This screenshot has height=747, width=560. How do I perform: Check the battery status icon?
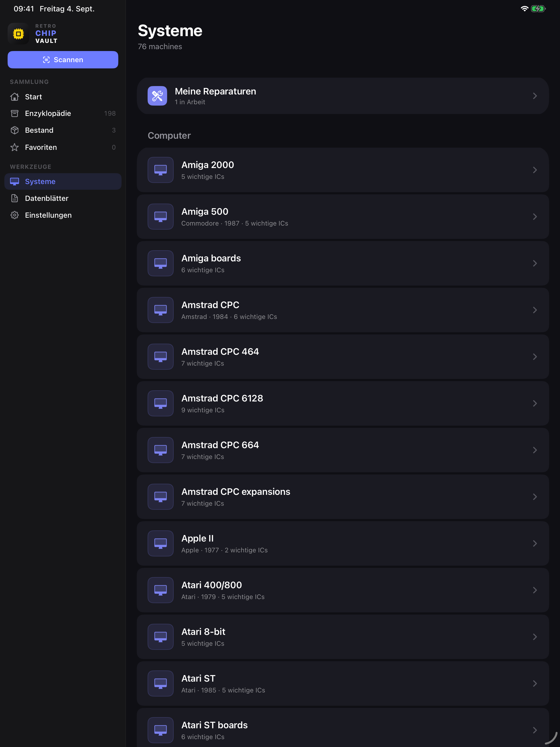[x=538, y=9]
